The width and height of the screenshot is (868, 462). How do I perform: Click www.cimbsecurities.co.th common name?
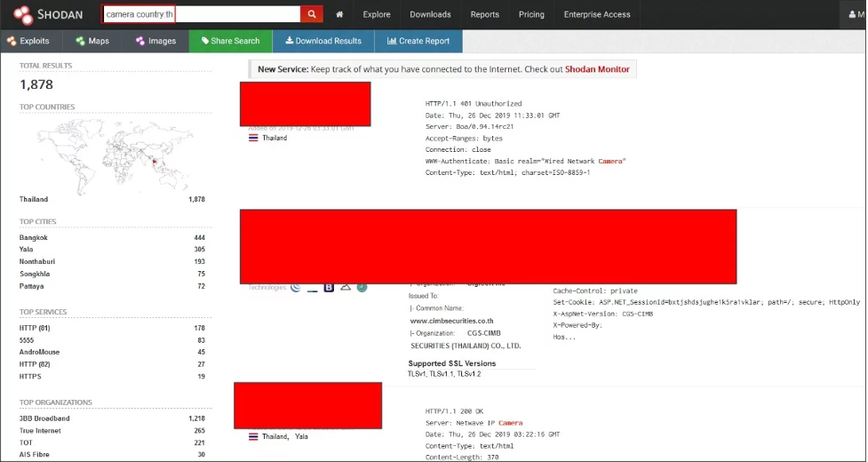point(451,321)
